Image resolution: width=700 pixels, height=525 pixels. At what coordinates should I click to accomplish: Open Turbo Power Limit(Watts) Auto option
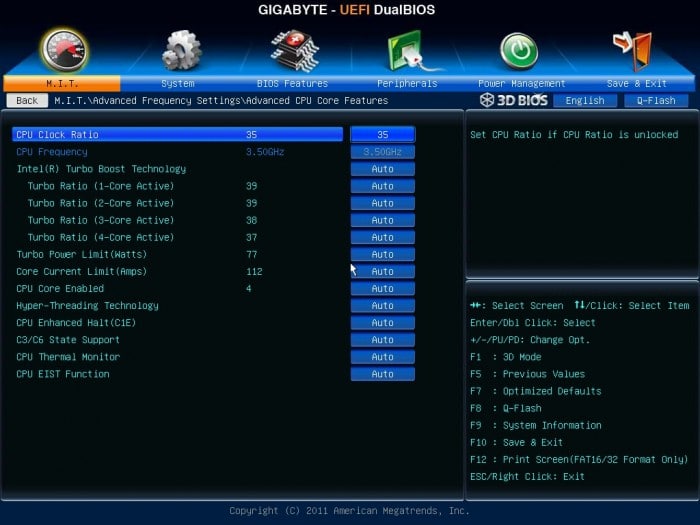point(383,254)
